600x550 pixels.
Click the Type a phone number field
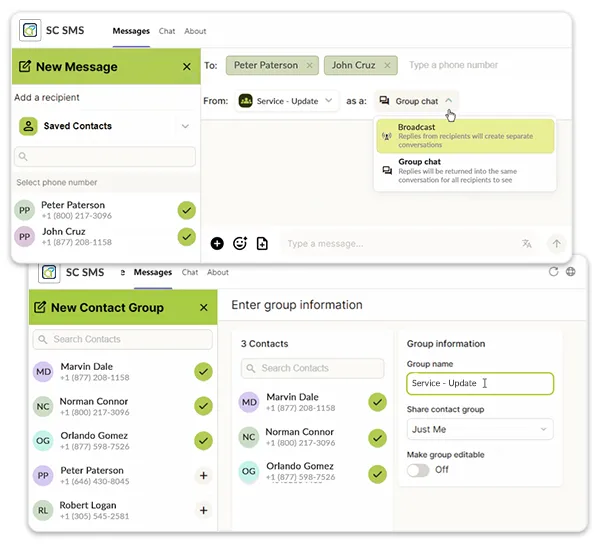click(x=453, y=65)
